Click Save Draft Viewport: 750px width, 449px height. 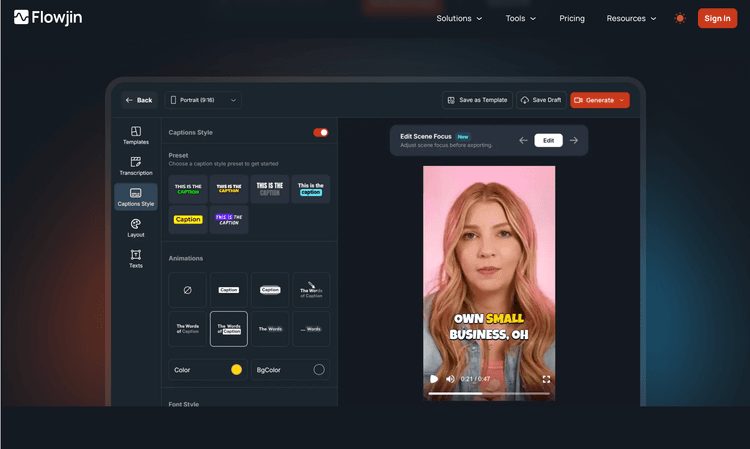pos(541,100)
